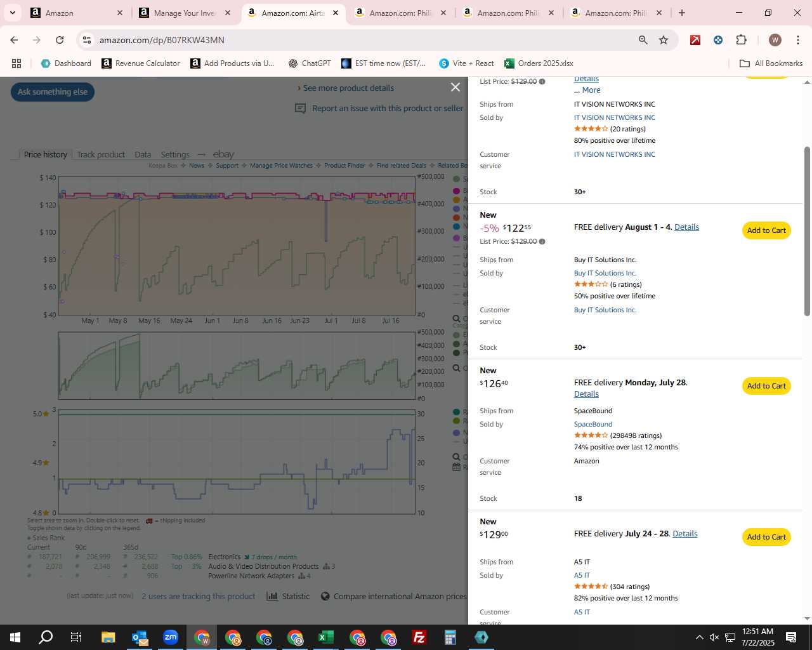This screenshot has height=650, width=812.
Task: Add the $122.55 offer to cart
Action: tap(766, 230)
